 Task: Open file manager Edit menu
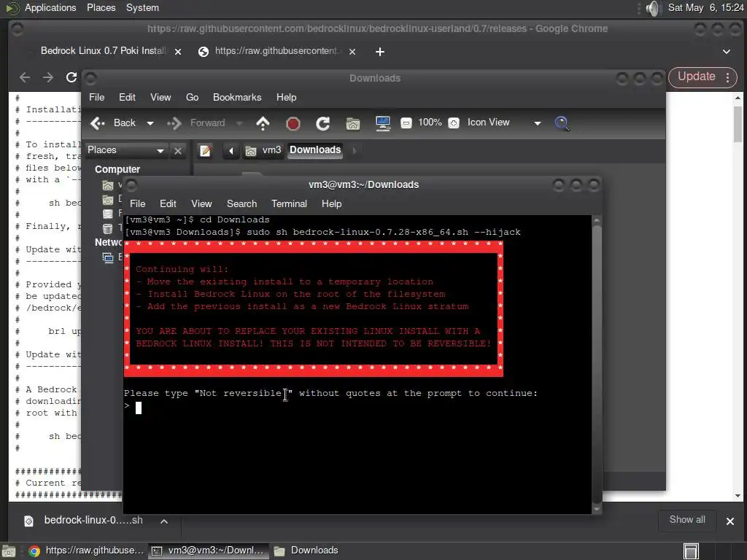[x=127, y=97]
